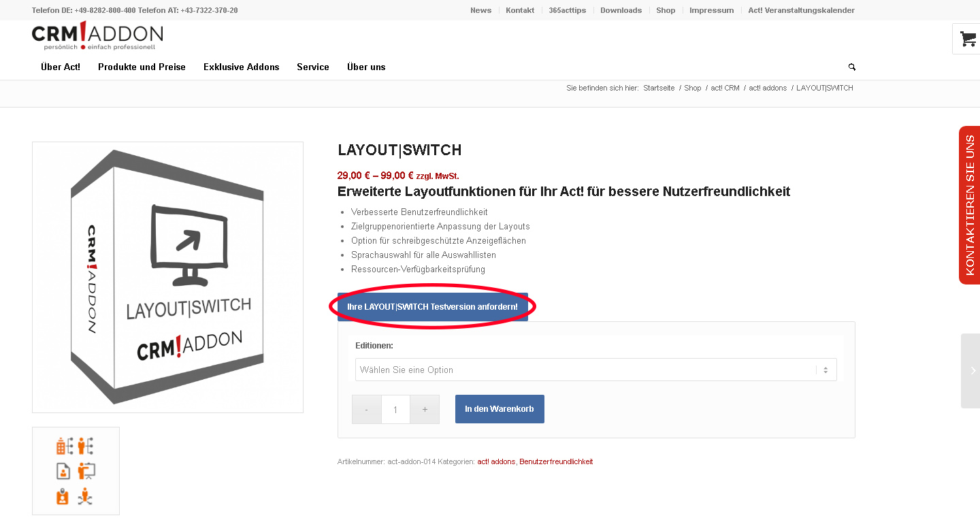The width and height of the screenshot is (980, 520).
Task: Visit the 365acttips link
Action: point(568,10)
